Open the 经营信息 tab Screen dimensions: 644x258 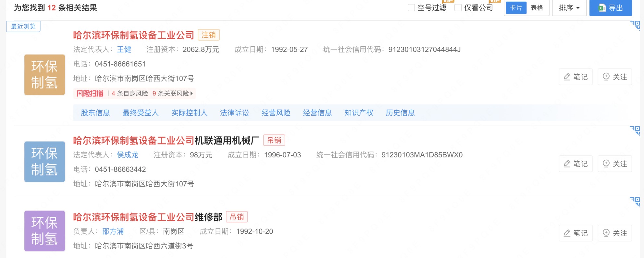317,113
